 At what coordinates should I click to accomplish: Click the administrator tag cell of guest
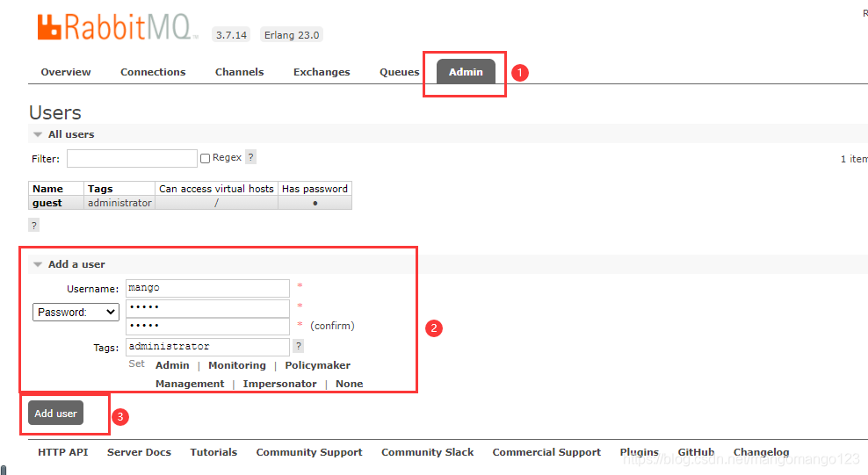(x=119, y=203)
